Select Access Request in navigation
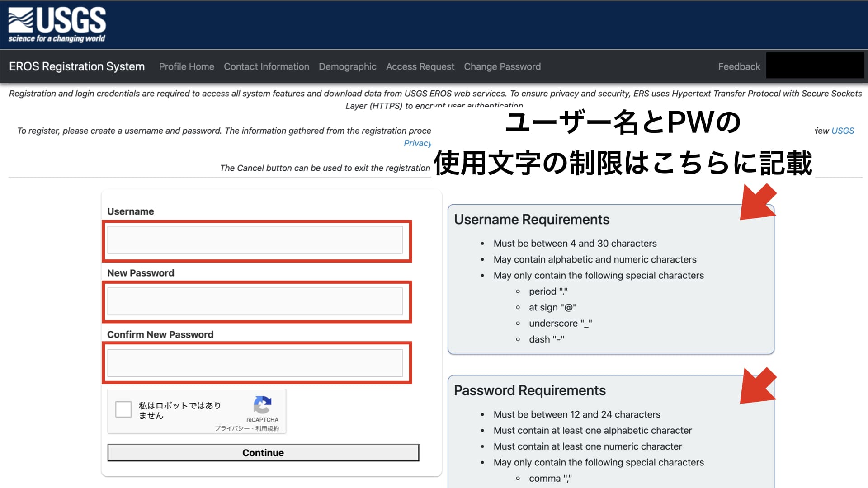 coord(420,66)
